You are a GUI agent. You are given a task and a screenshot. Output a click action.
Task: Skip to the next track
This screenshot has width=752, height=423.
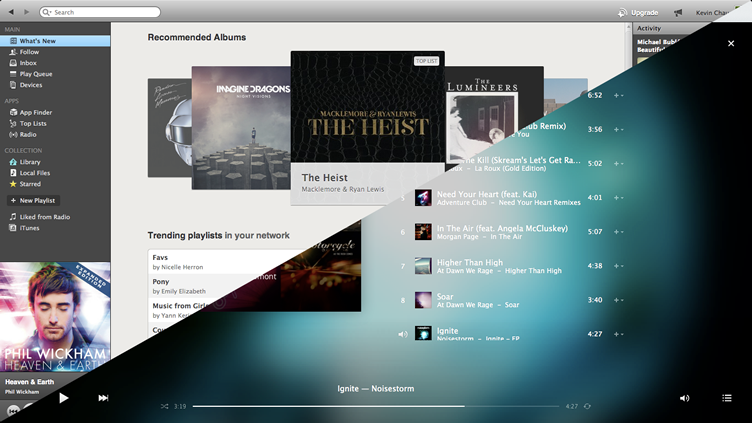coord(103,398)
